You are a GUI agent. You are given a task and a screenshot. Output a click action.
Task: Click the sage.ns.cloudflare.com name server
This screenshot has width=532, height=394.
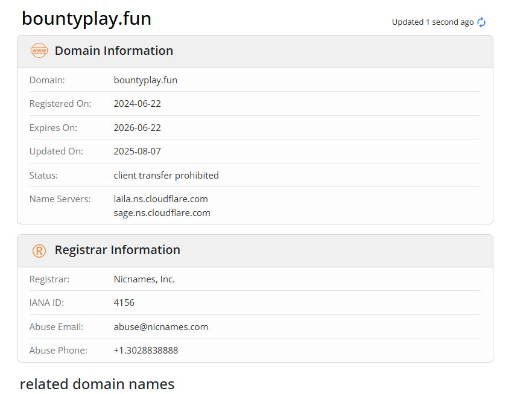click(x=162, y=212)
